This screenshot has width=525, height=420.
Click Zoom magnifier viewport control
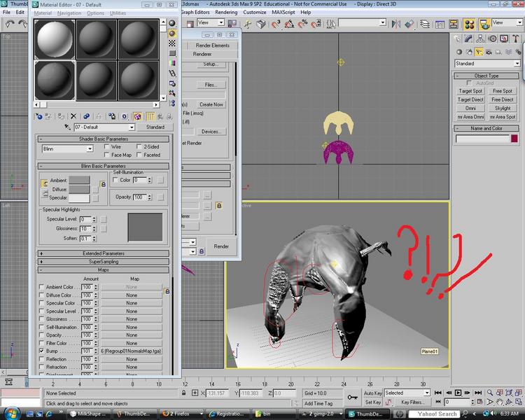[x=490, y=393]
